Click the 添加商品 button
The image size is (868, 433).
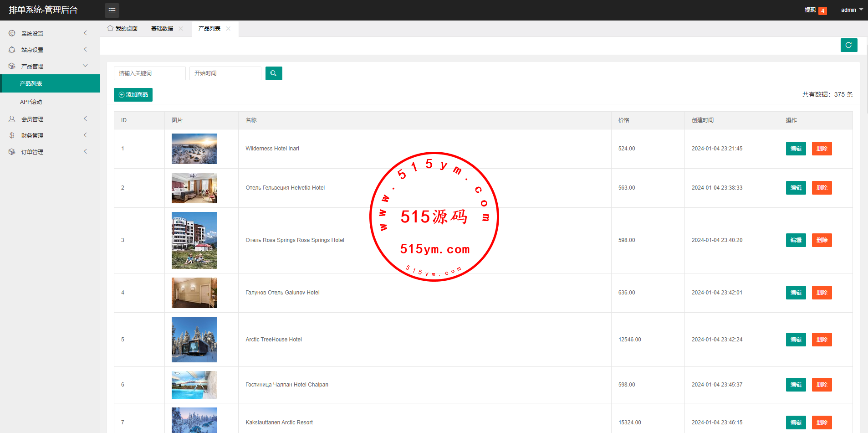[133, 95]
